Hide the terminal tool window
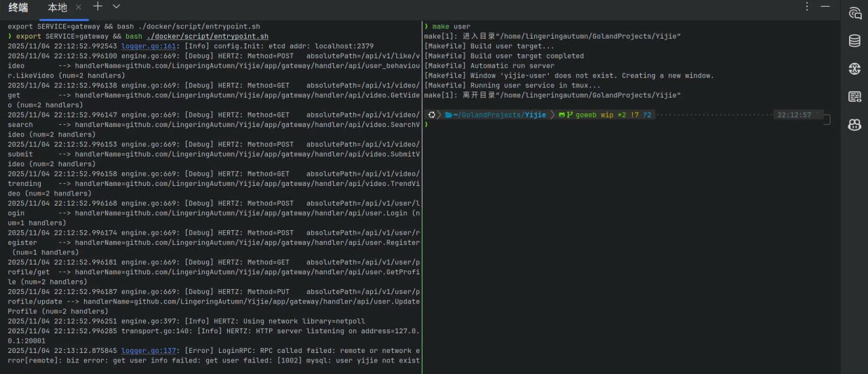Image resolution: width=868 pixels, height=374 pixels. pyautogui.click(x=825, y=6)
